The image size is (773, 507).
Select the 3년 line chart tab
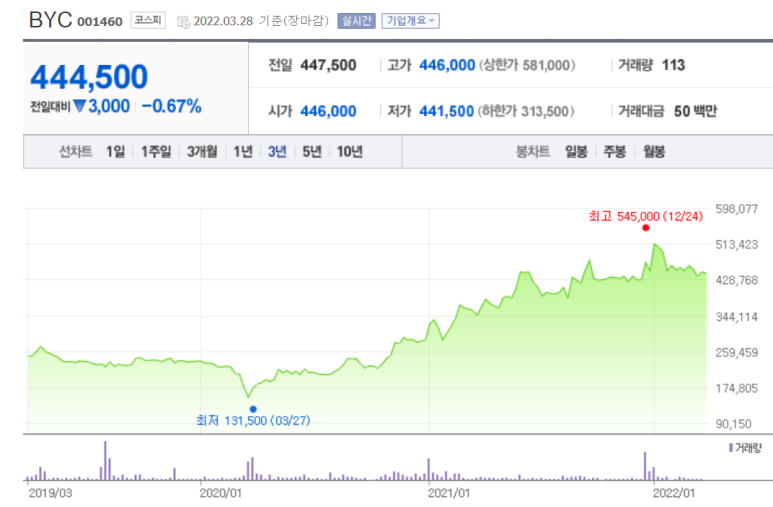click(277, 151)
